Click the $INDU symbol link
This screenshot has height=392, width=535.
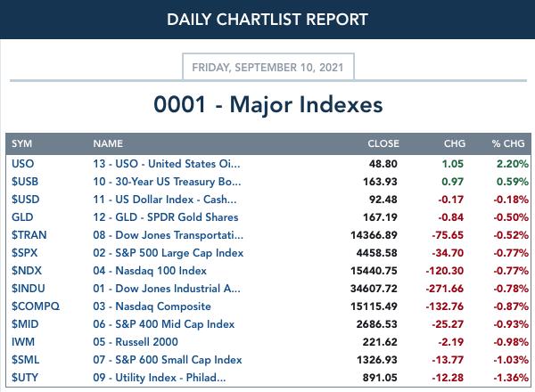28,289
